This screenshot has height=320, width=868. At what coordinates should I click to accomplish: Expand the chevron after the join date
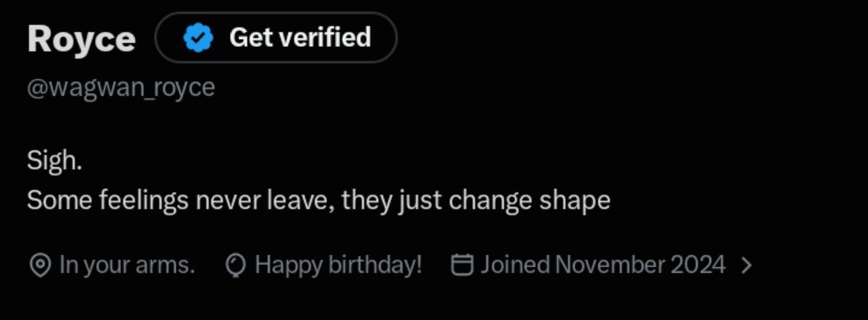pos(747,266)
